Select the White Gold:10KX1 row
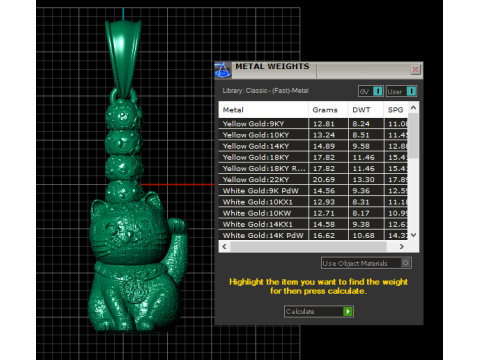This screenshot has width=480, height=360. (x=313, y=202)
